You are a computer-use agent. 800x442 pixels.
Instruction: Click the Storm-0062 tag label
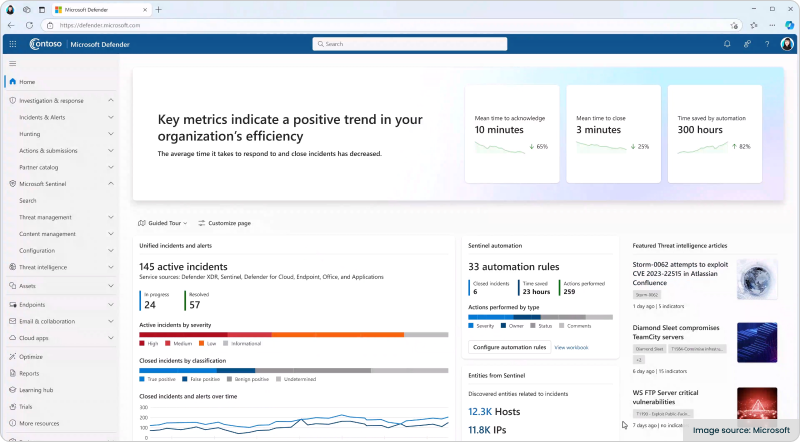(647, 294)
